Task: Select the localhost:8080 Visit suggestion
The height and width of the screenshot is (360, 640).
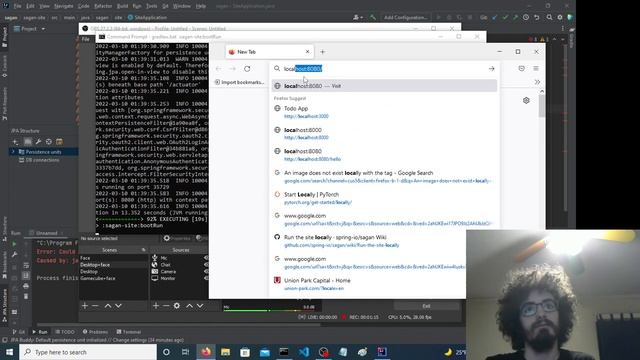Action: point(384,86)
